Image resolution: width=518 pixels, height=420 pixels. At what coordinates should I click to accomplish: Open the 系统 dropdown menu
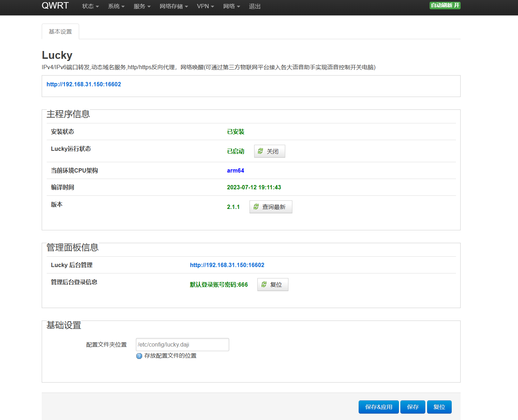pyautogui.click(x=116, y=6)
